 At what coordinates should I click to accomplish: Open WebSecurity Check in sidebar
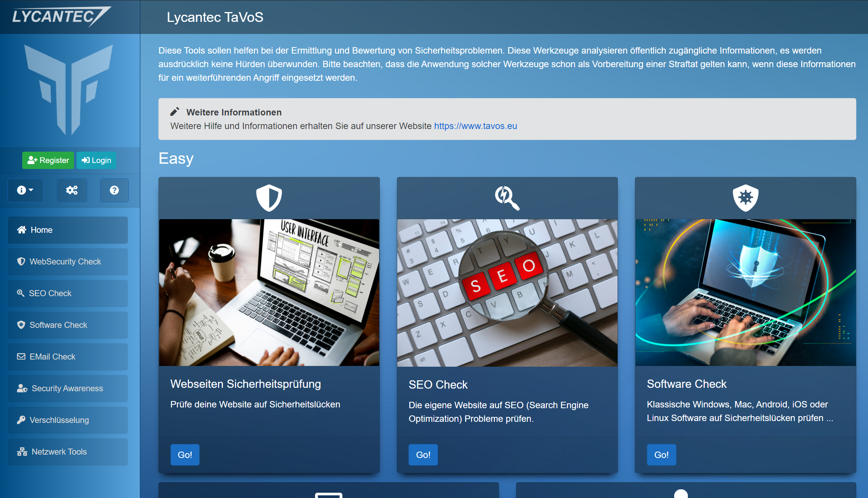point(68,261)
